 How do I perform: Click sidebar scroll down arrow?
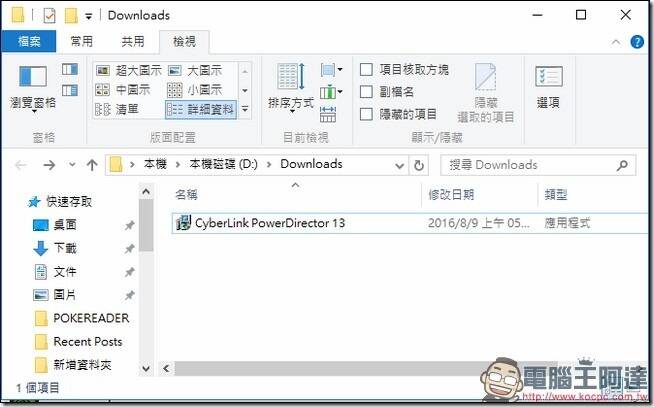point(146,369)
